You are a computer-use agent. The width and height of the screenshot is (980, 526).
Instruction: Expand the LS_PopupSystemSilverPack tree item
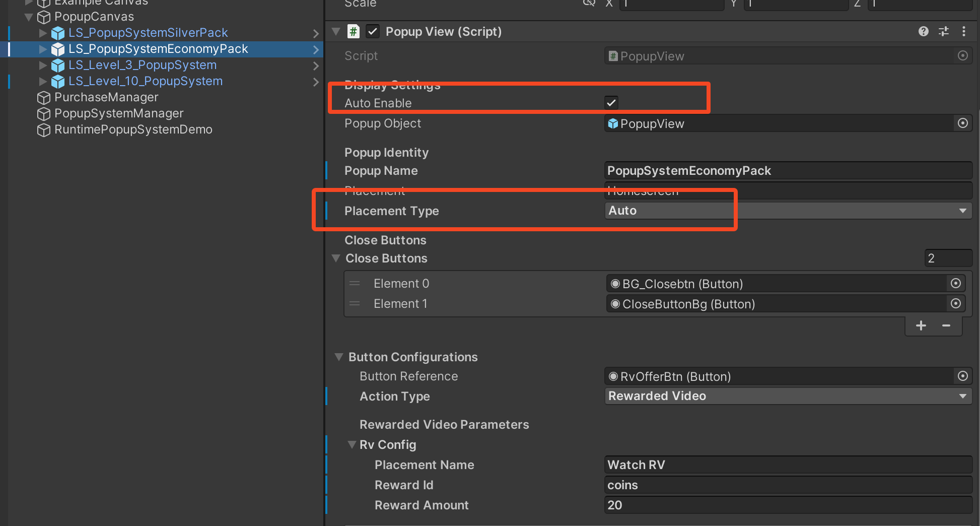point(43,33)
